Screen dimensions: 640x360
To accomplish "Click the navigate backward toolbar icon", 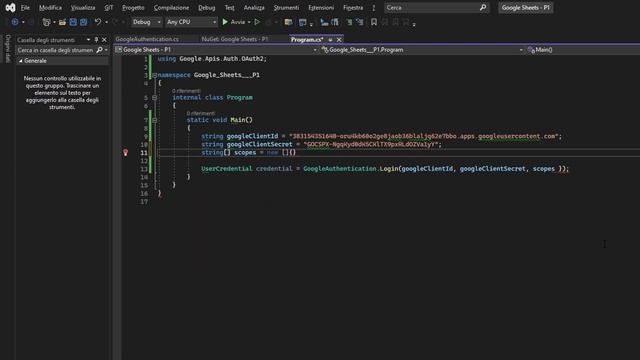I will point(15,22).
